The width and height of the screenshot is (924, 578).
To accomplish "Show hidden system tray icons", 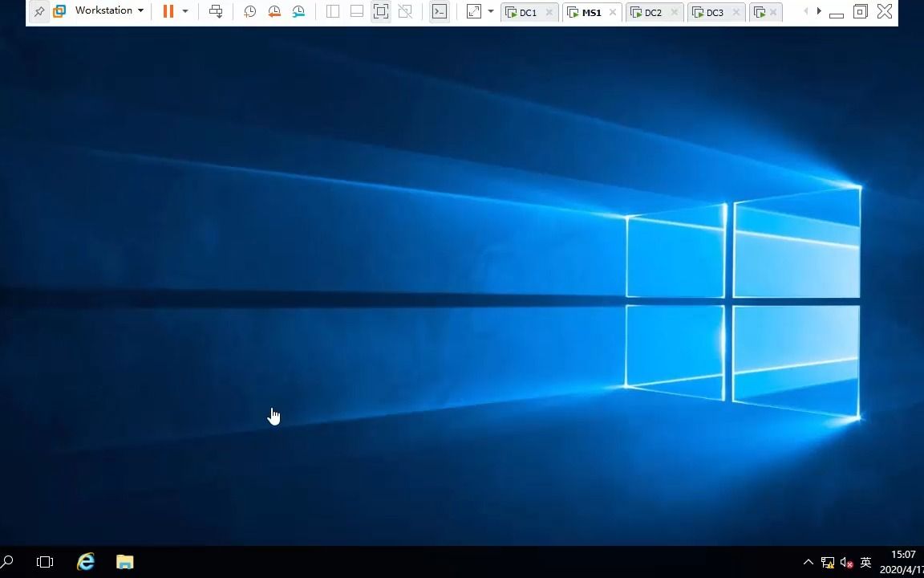I will (x=808, y=562).
